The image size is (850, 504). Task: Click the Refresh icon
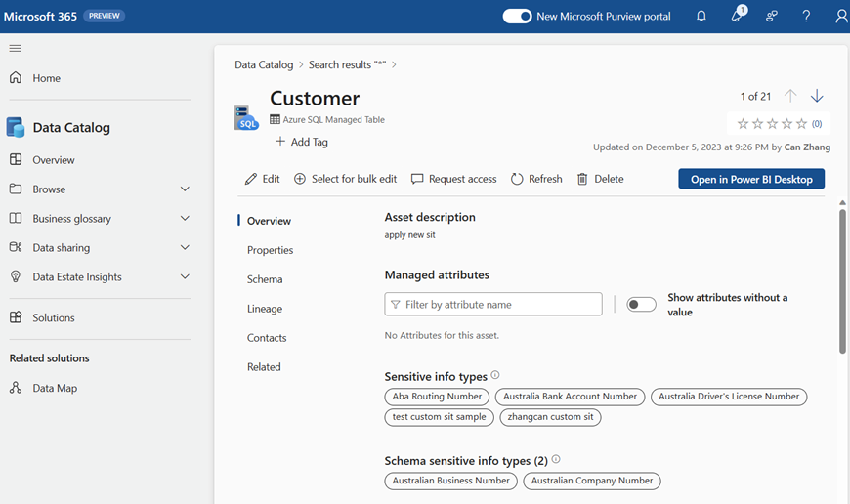(x=517, y=179)
